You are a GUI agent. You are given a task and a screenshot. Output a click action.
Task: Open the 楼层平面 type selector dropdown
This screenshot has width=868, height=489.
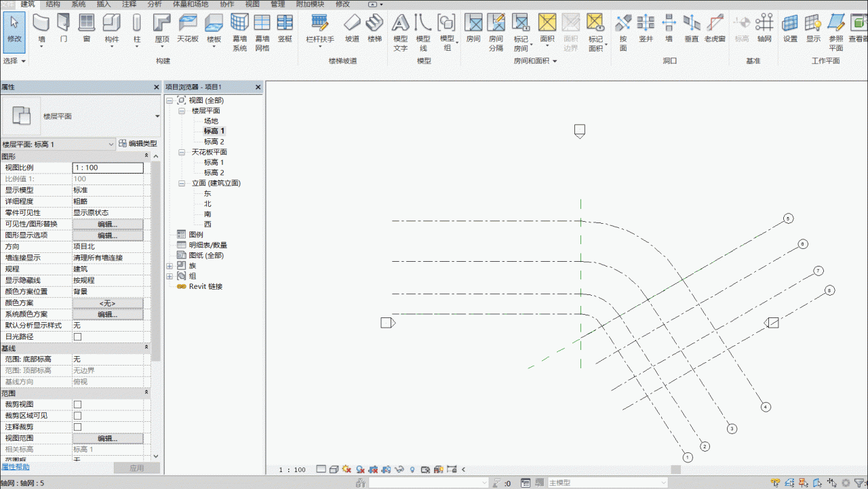pos(157,117)
